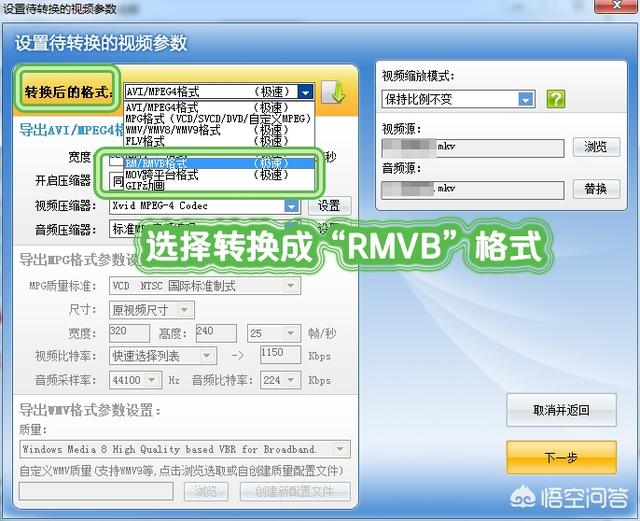Screen dimensions: 640x521
Task: Expand the output format combo box arrow
Action: pos(305,92)
